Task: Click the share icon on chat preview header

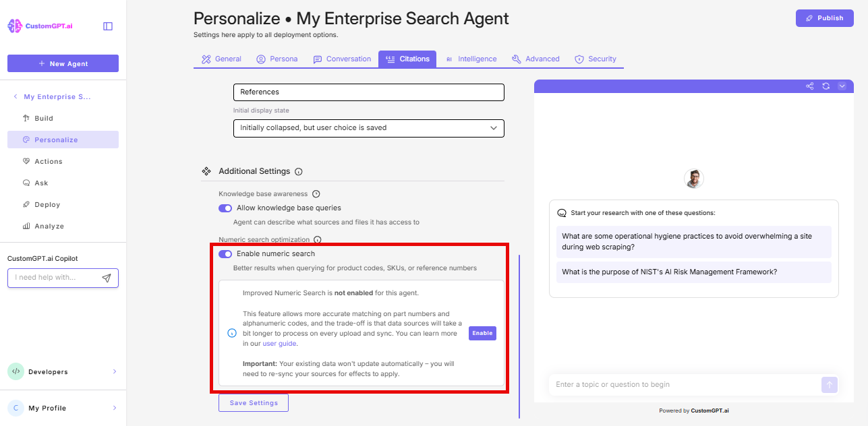Action: (809, 86)
